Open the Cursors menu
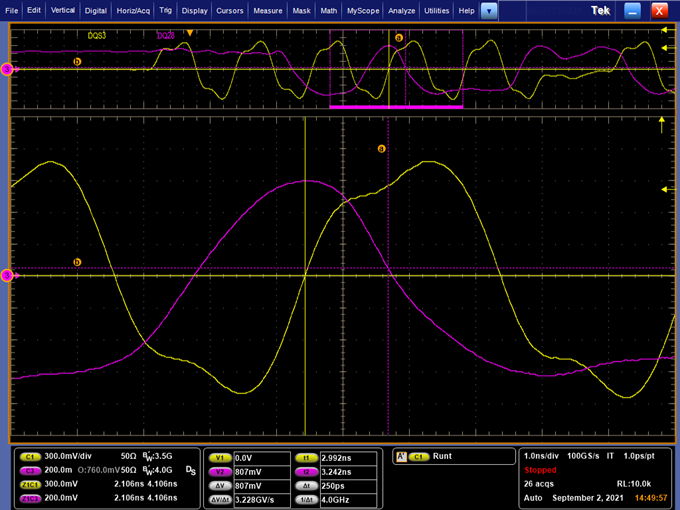 [x=229, y=10]
